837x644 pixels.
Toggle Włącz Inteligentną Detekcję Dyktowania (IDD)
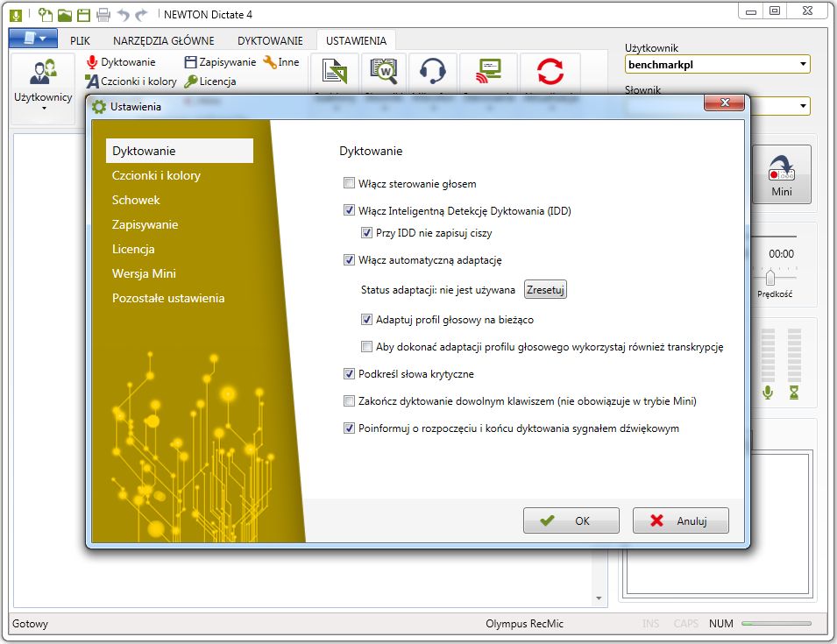point(349,210)
